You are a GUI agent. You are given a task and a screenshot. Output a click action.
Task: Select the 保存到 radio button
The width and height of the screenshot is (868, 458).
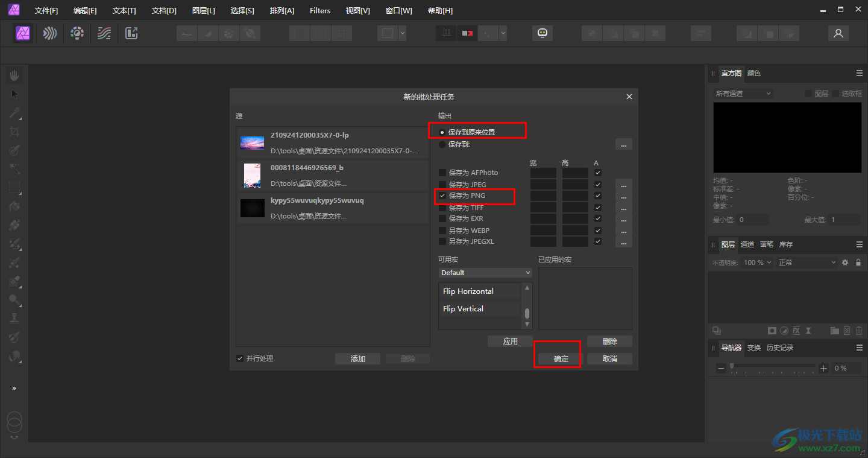coord(442,144)
